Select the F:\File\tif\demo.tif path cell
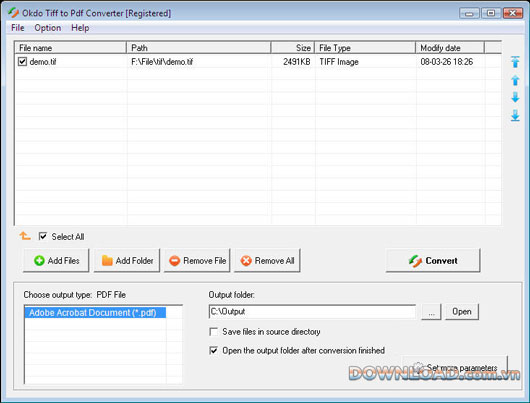 pyautogui.click(x=162, y=62)
